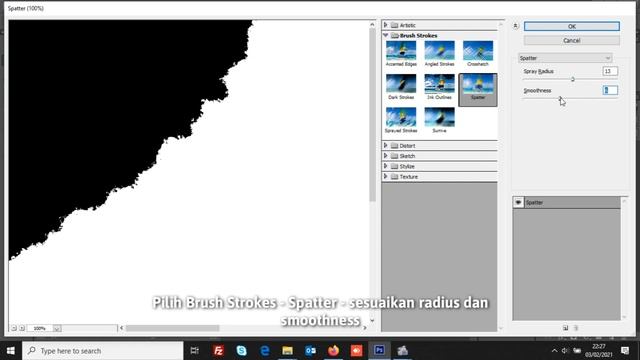This screenshot has width=640, height=360.
Task: Open the Spatter filter type dropdown
Action: pos(565,58)
